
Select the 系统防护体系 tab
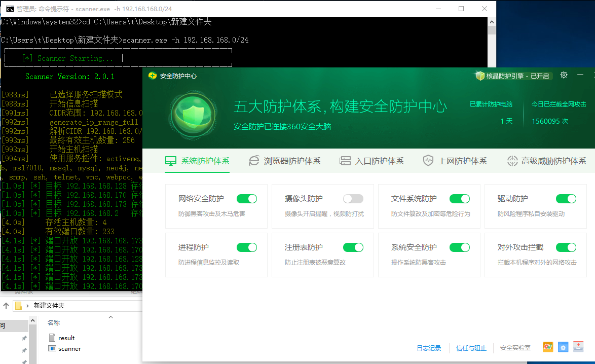197,161
